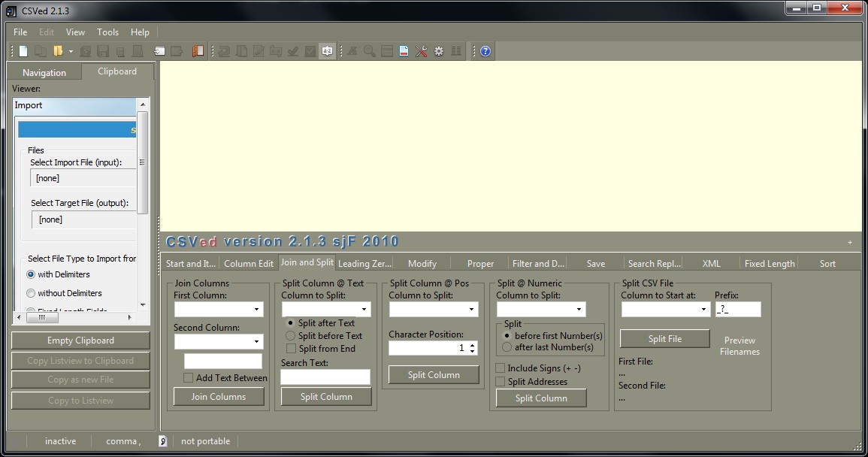Open the crossed wrench and screwdriver tools icon
The height and width of the screenshot is (457, 868).
422,52
